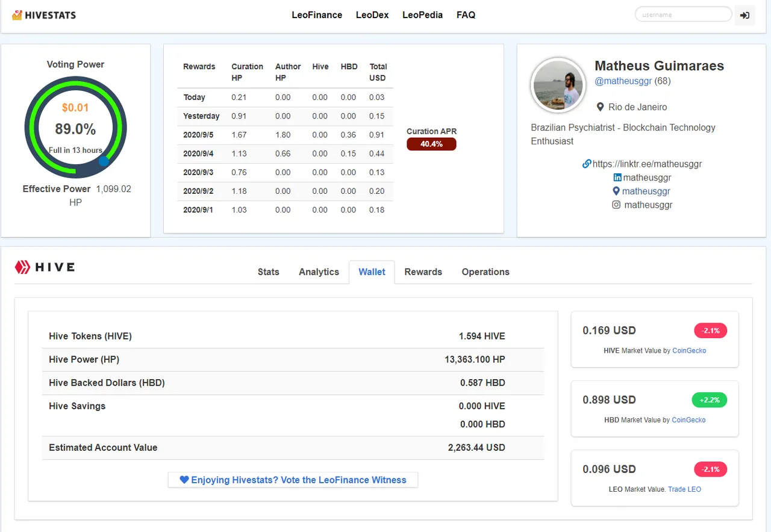The height and width of the screenshot is (532, 771).
Task: Switch to the Operations tab
Action: pyautogui.click(x=485, y=272)
